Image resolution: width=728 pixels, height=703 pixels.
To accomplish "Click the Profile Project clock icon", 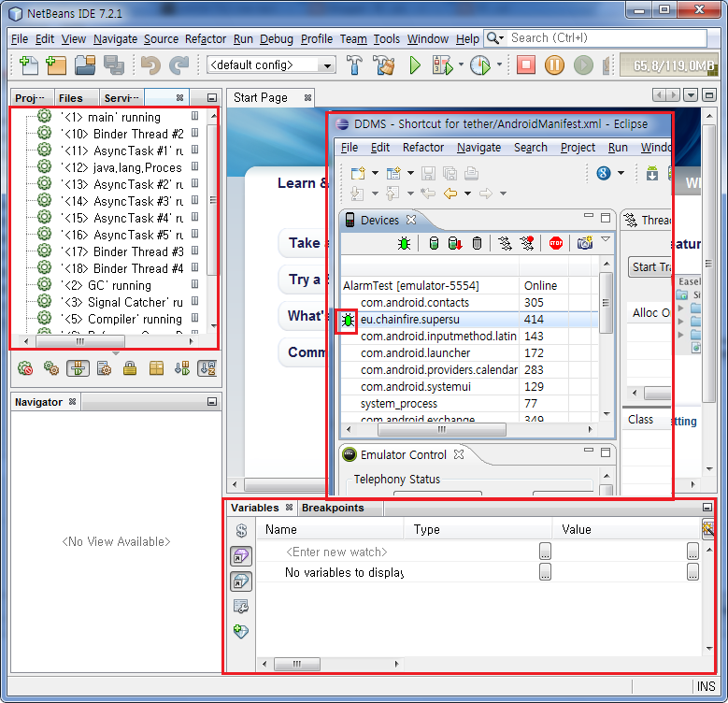I will [480, 65].
